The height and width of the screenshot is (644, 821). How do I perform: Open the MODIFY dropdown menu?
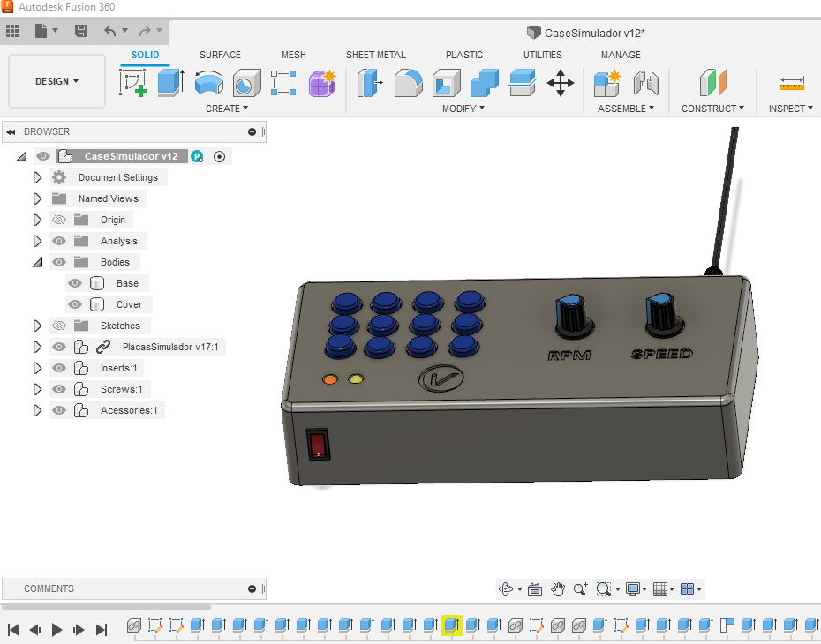pyautogui.click(x=463, y=109)
